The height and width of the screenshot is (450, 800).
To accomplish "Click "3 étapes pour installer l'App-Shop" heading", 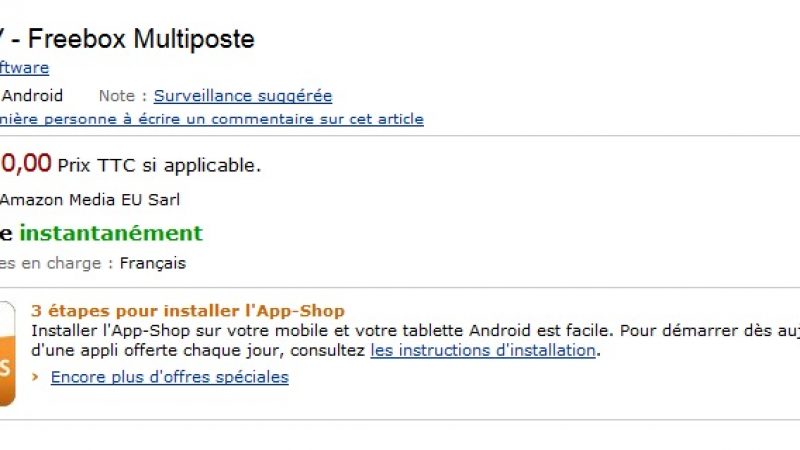I will pyautogui.click(x=188, y=311).
